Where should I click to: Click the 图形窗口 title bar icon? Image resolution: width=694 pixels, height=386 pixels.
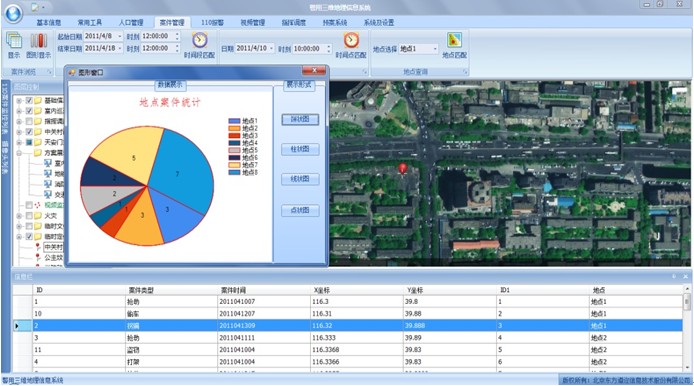tap(72, 72)
